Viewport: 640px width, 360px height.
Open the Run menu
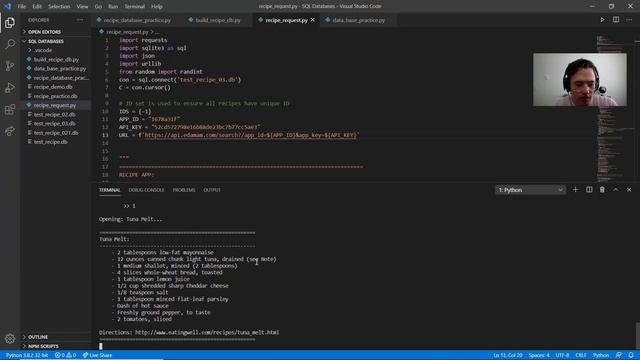pos(113,7)
